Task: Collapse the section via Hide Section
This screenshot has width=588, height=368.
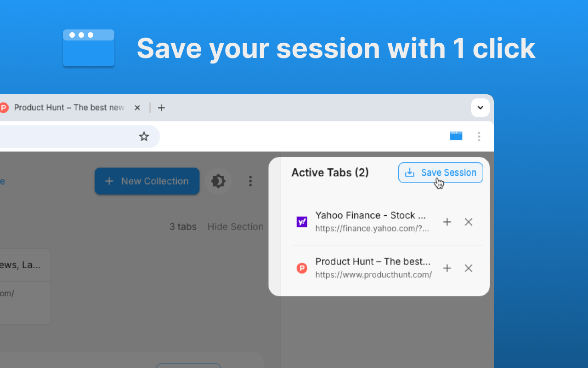Action: coord(235,226)
